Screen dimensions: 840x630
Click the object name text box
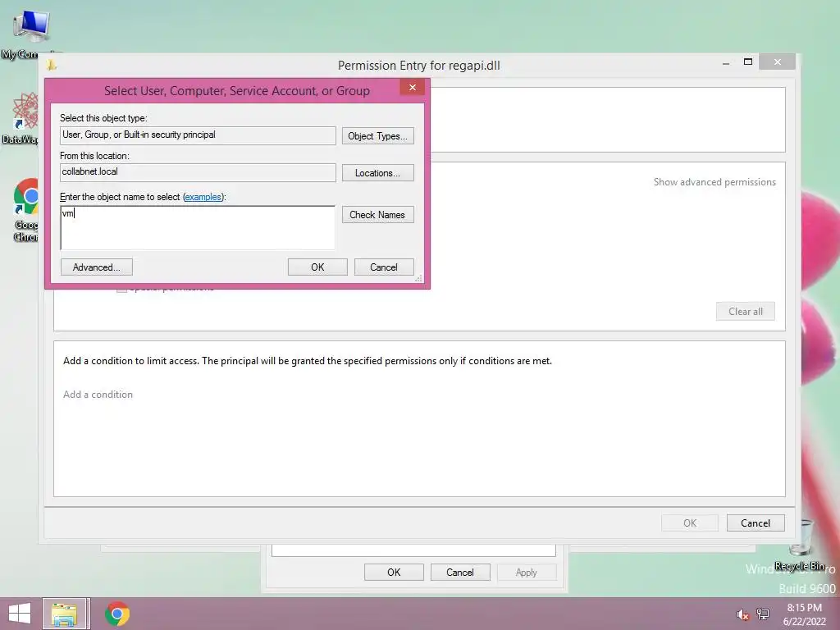(x=198, y=228)
